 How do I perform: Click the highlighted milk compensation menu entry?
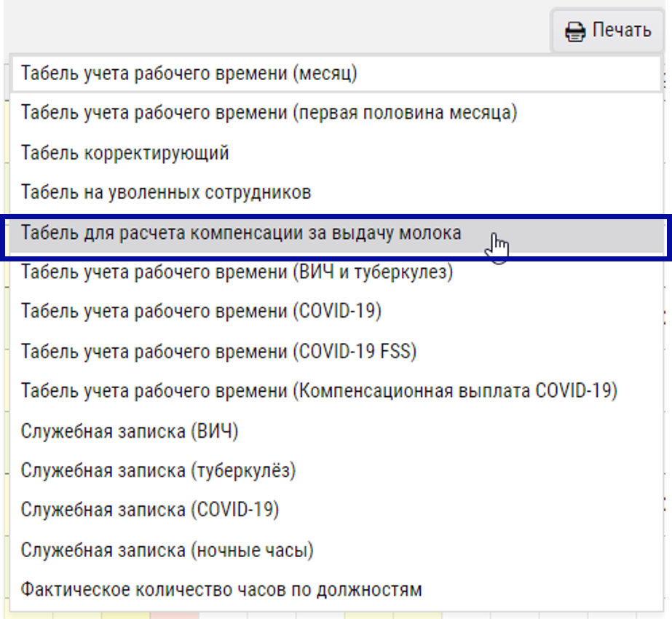[x=241, y=233]
